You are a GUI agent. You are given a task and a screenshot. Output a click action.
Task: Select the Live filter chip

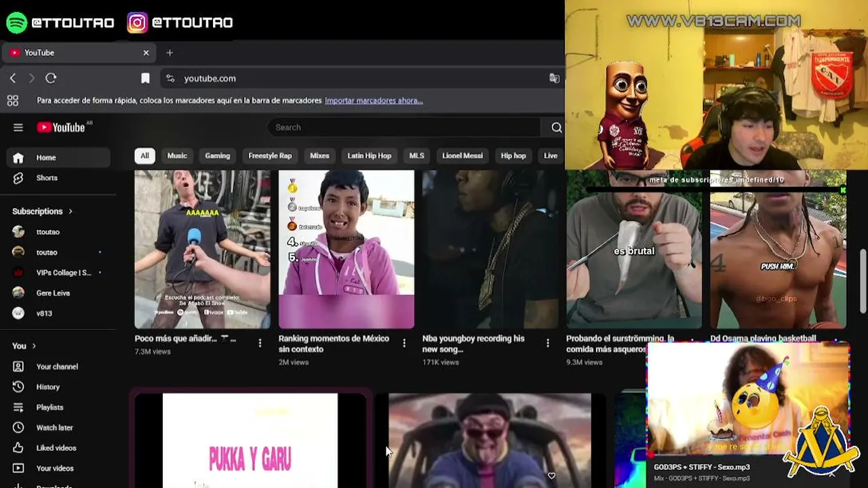click(551, 156)
